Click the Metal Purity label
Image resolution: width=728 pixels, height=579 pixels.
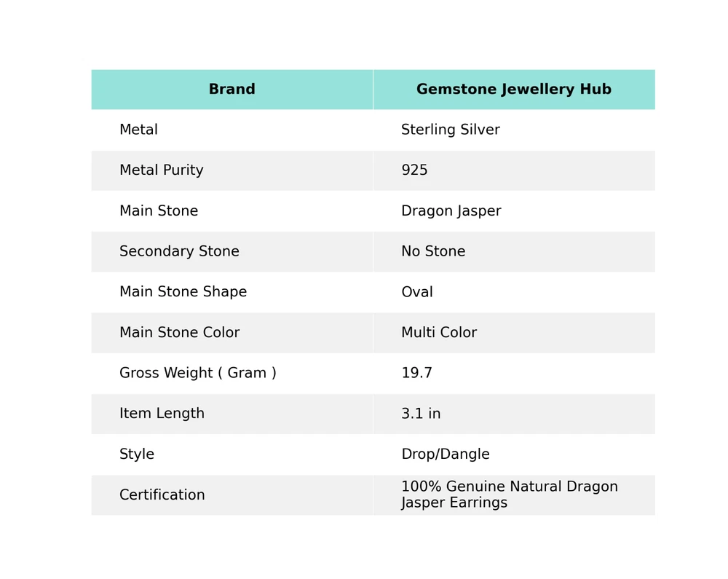161,170
